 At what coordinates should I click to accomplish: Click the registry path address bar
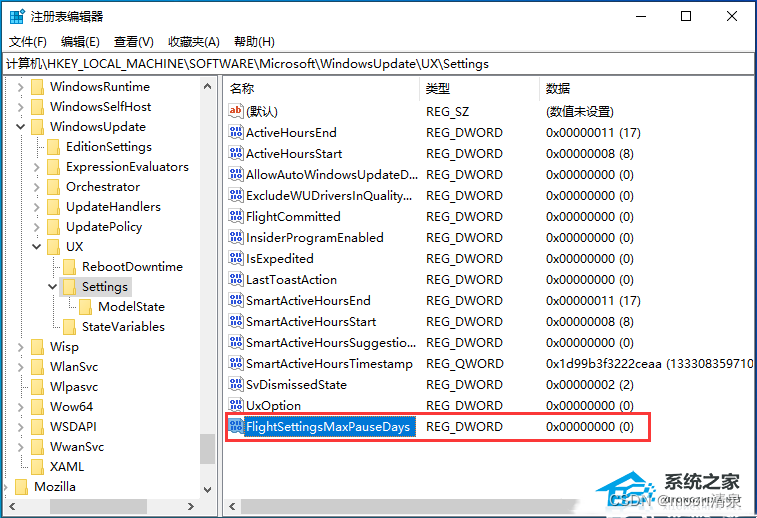378,64
